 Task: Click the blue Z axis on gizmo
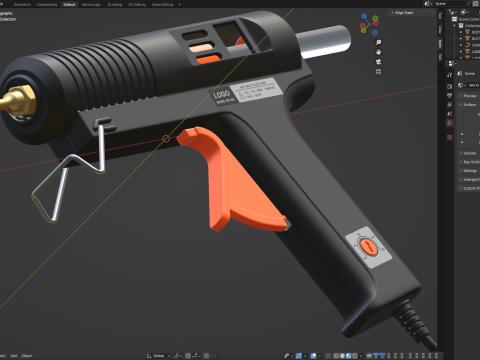(364, 16)
